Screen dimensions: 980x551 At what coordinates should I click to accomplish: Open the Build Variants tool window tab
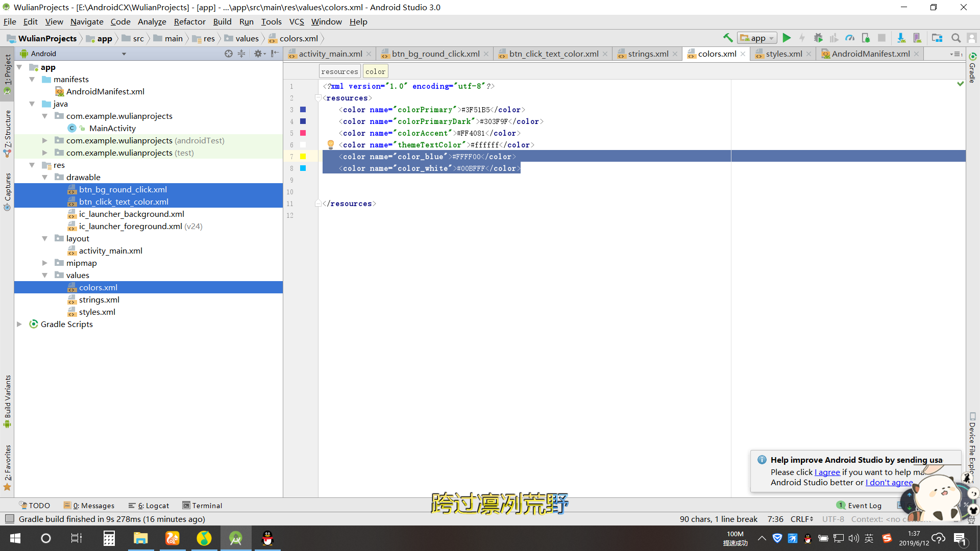click(x=7, y=402)
